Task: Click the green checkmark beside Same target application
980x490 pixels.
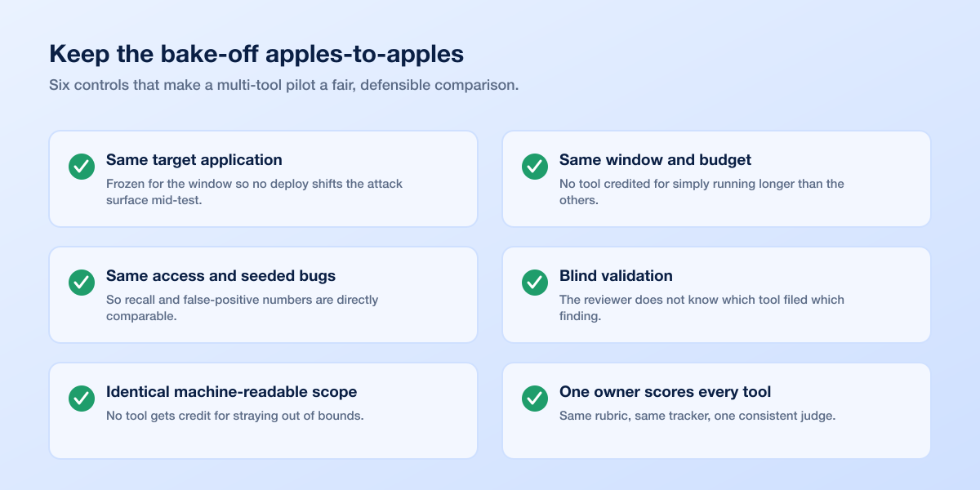Action: click(82, 167)
